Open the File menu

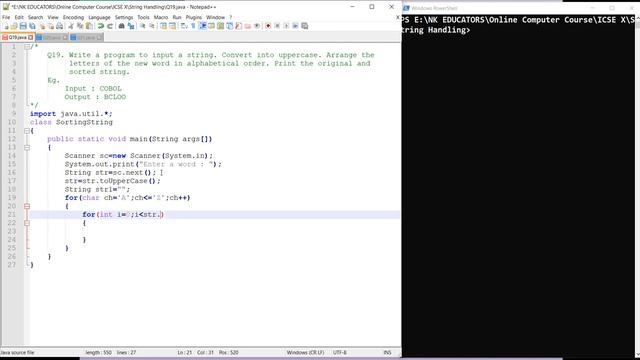click(6, 17)
